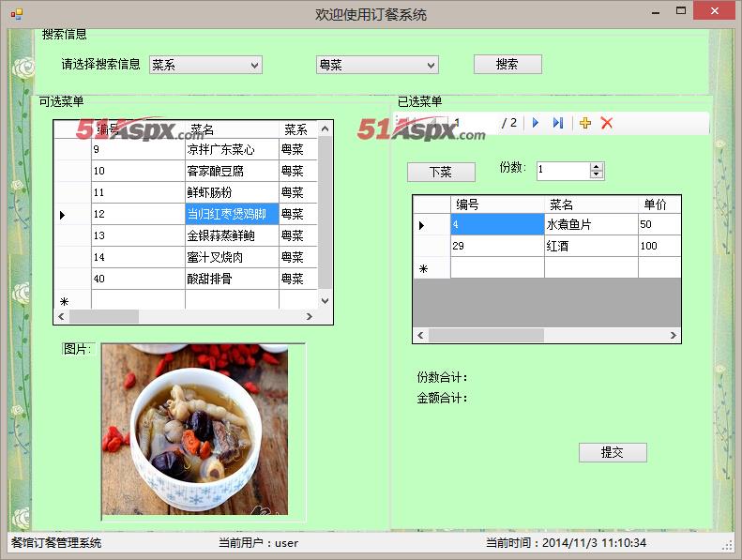Maximize the 欢迎使用订餐系统 window
Screen dimensions: 742x560
pyautogui.click(x=680, y=10)
